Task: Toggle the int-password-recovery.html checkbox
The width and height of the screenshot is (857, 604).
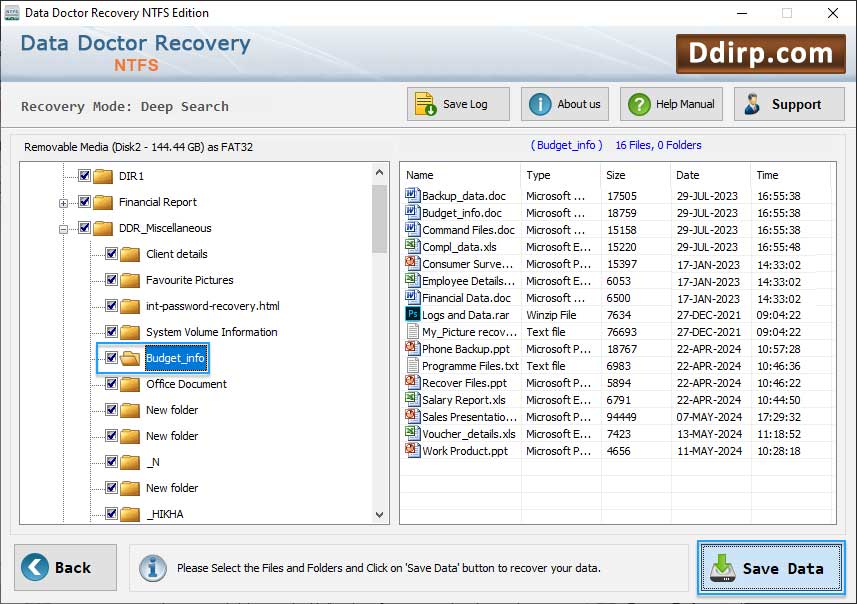Action: click(x=111, y=306)
